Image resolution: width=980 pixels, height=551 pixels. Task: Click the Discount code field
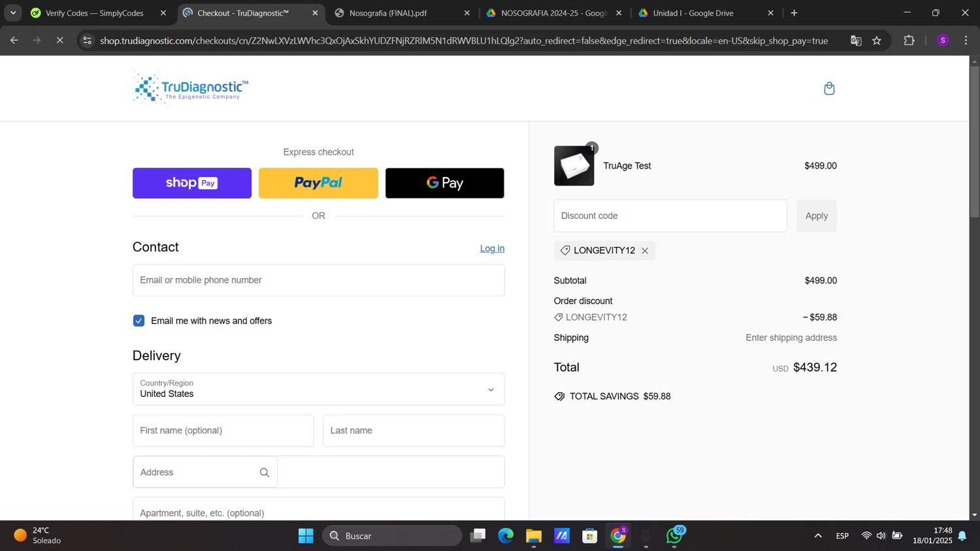coord(670,216)
